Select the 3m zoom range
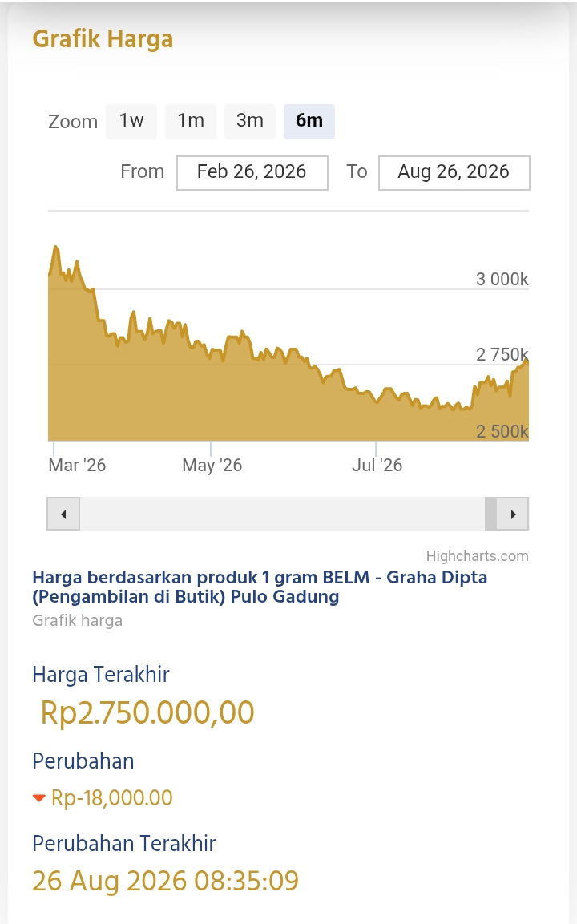The image size is (577, 924). (x=250, y=121)
